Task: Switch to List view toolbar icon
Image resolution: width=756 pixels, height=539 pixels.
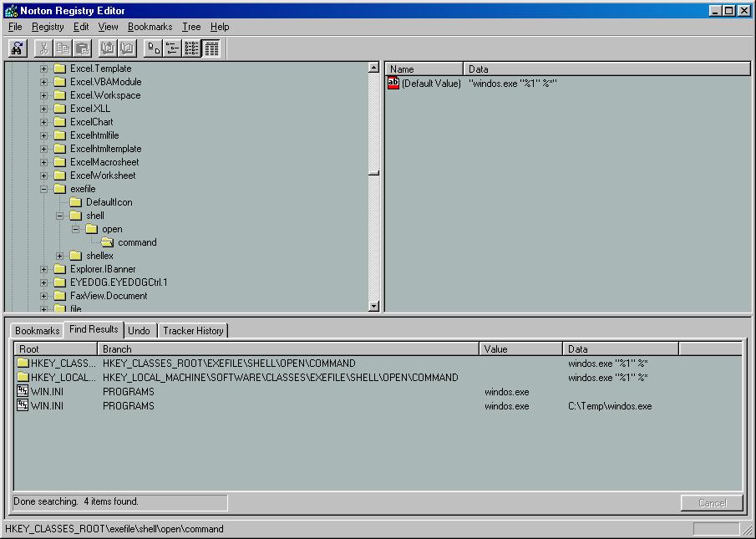Action: [x=192, y=48]
